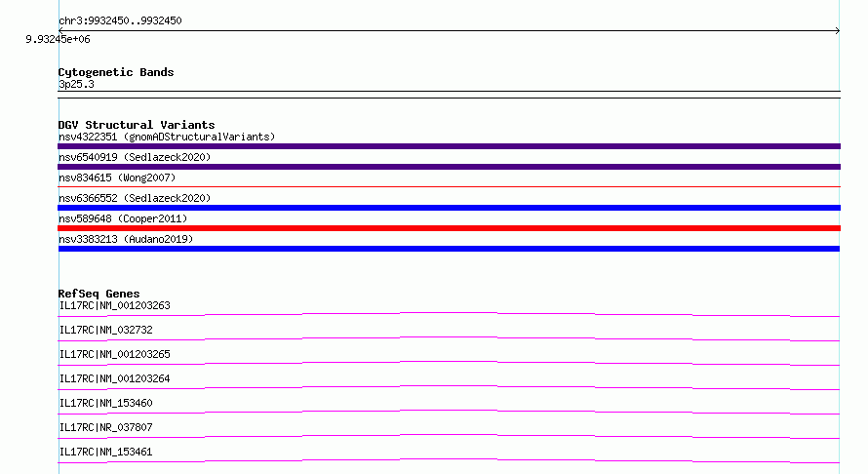Select the DGV Structural Variants track title
Image resolution: width=868 pixels, height=474 pixels.
click(137, 125)
